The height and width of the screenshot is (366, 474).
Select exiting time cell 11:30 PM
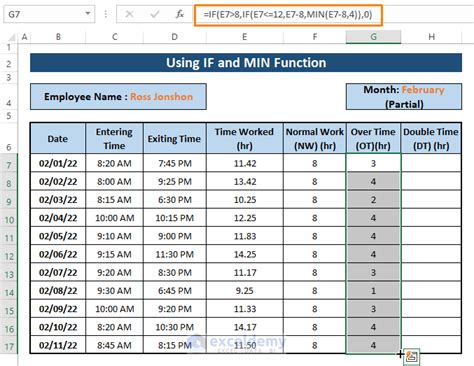pyautogui.click(x=175, y=254)
